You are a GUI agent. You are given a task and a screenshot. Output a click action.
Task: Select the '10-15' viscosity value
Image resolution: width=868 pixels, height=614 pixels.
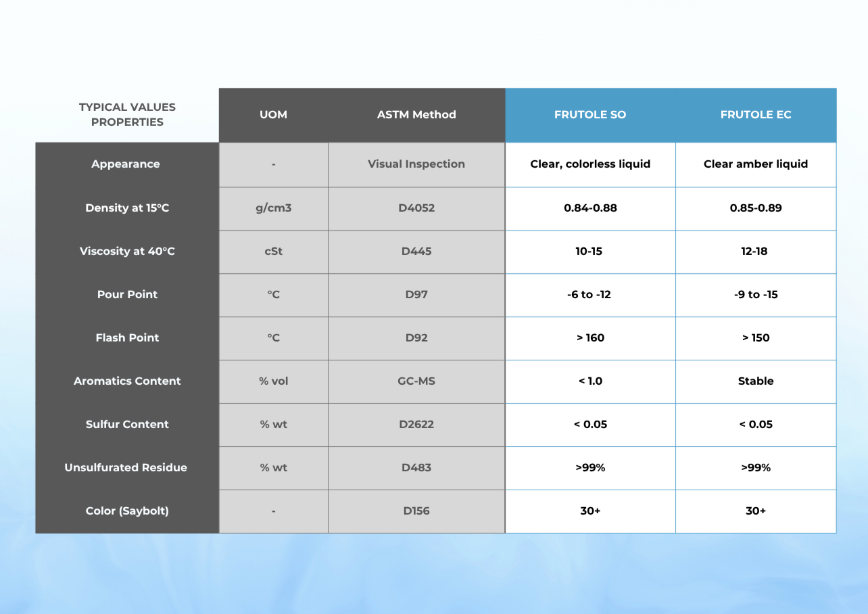pos(590,252)
